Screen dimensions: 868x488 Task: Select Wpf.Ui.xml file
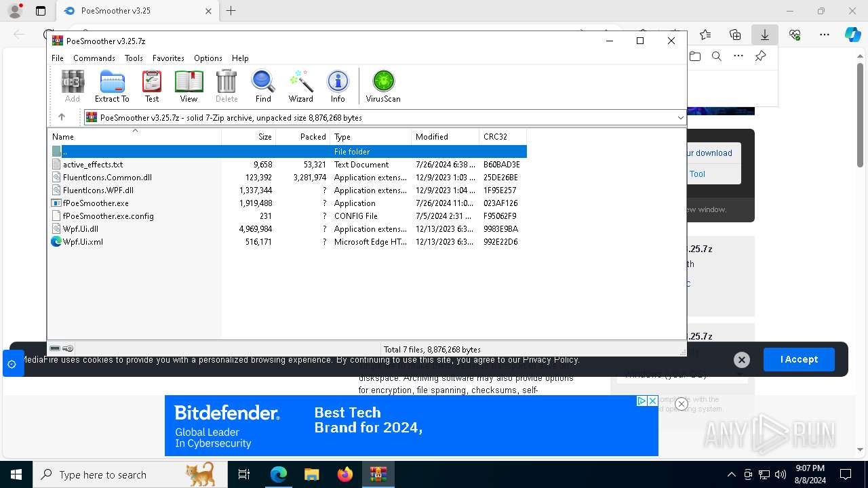coord(289,242)
